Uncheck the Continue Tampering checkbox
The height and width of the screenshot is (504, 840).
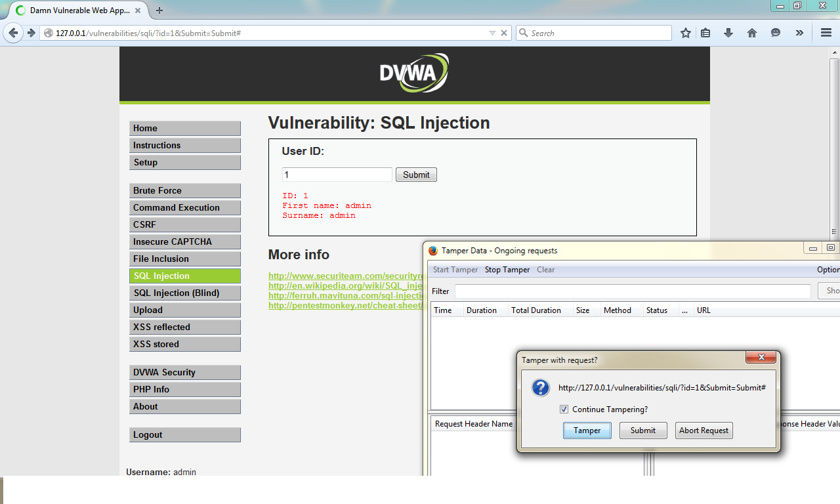[x=564, y=409]
